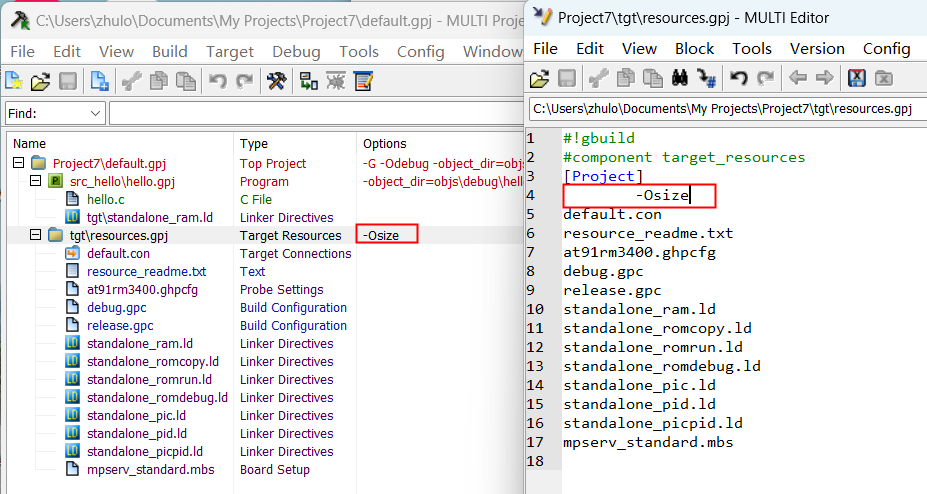Click the Save and Close icon in editor

(856, 77)
